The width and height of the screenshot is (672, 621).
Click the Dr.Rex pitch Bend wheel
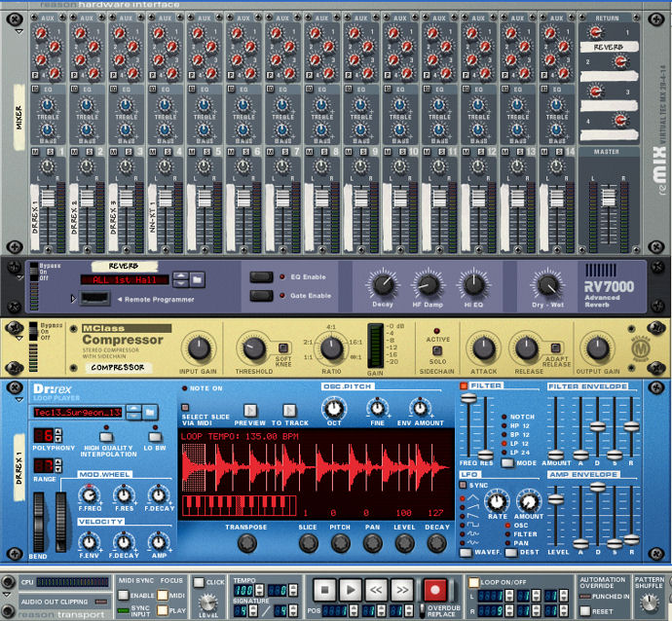[x=39, y=522]
